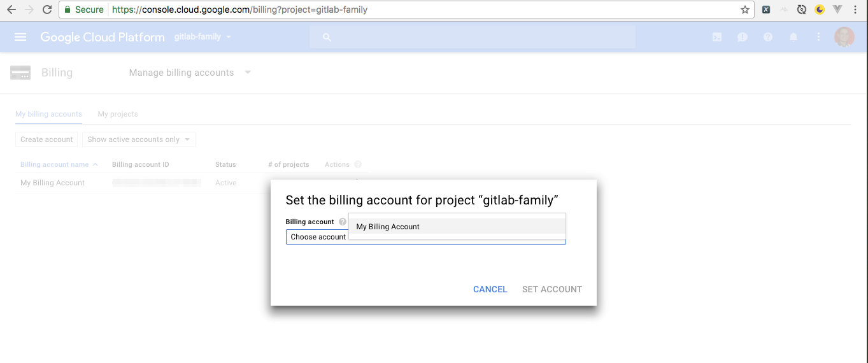Switch to the My projects tab
Image resolution: width=868 pixels, height=363 pixels.
pyautogui.click(x=118, y=114)
